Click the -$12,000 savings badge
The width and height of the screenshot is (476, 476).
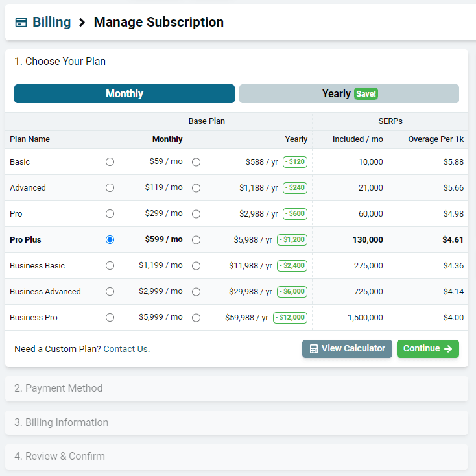click(x=291, y=318)
